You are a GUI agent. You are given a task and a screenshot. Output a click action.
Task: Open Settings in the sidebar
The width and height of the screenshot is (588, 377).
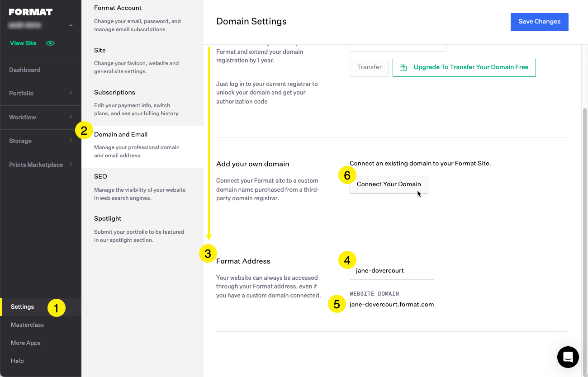coord(23,306)
